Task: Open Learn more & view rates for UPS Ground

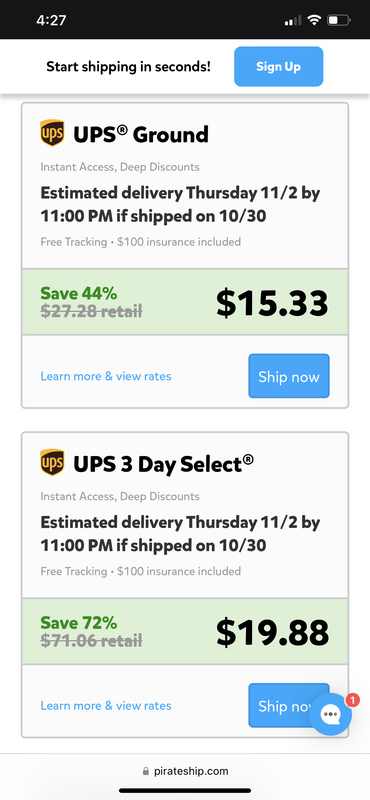Action: (x=106, y=376)
